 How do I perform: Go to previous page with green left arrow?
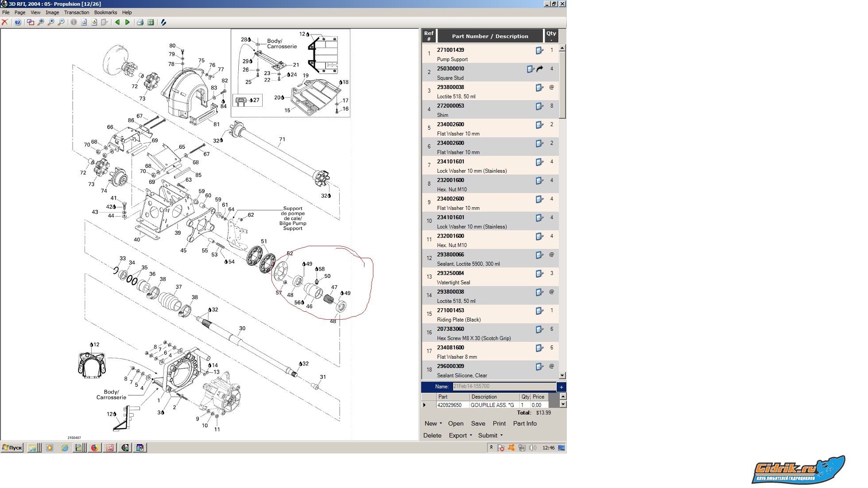click(117, 22)
